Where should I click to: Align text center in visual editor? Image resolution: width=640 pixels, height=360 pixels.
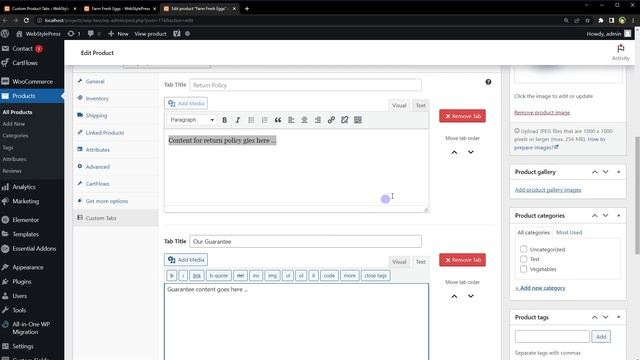(304, 120)
